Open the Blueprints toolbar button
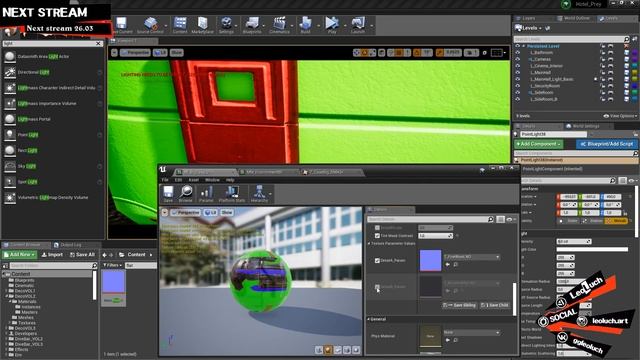 coord(252,25)
